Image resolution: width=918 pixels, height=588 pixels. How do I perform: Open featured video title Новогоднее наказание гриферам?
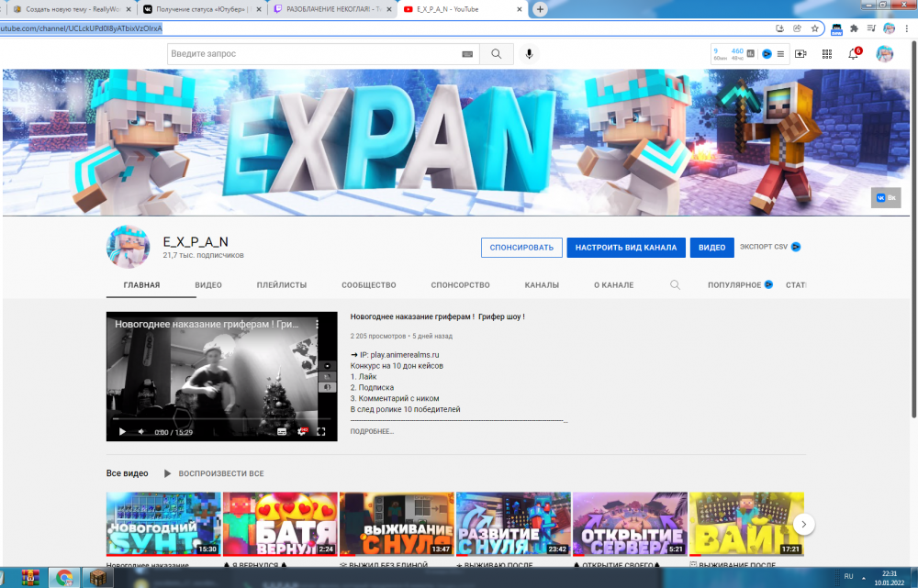pyautogui.click(x=437, y=316)
